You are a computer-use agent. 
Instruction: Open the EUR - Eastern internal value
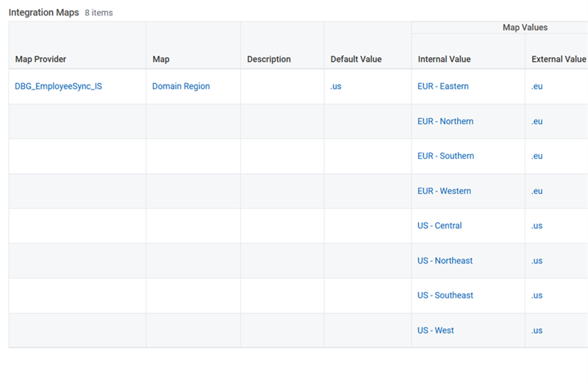point(443,86)
